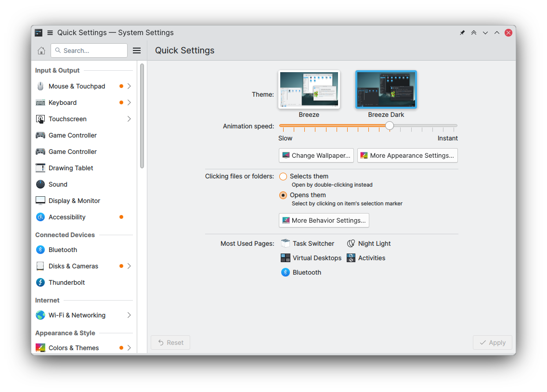Open the Night Light page shortcut

[x=369, y=243]
